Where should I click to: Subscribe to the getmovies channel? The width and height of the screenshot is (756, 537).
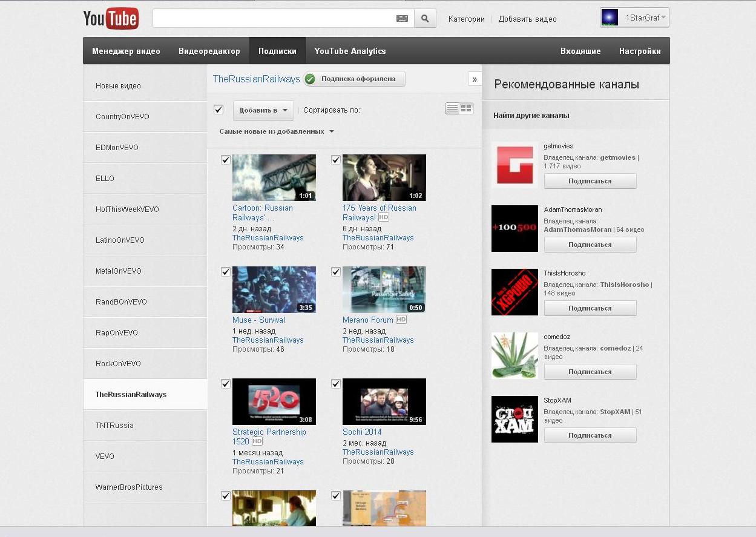tap(590, 181)
